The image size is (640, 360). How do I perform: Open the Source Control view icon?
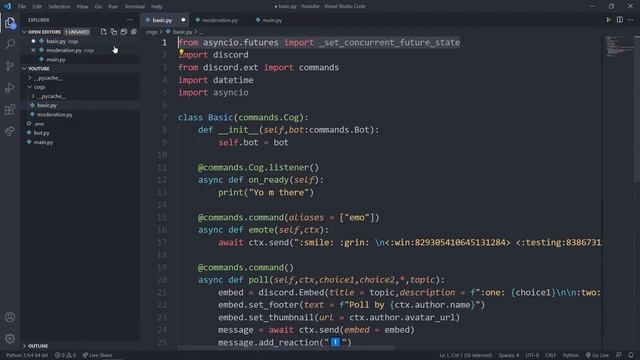[10, 66]
